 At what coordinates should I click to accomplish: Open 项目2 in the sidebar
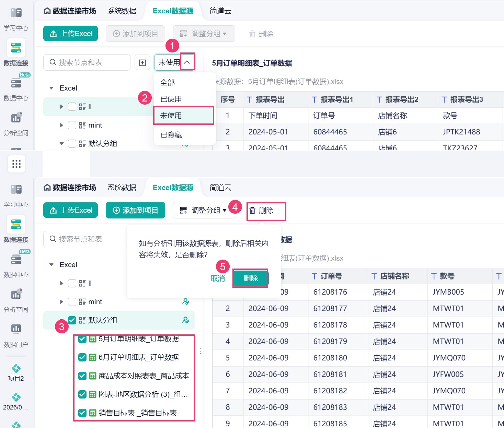[16, 372]
